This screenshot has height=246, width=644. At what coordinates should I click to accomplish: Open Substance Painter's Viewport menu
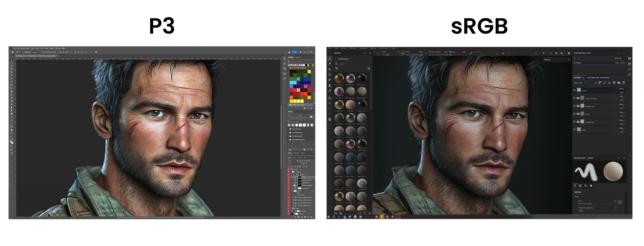tap(363, 48)
